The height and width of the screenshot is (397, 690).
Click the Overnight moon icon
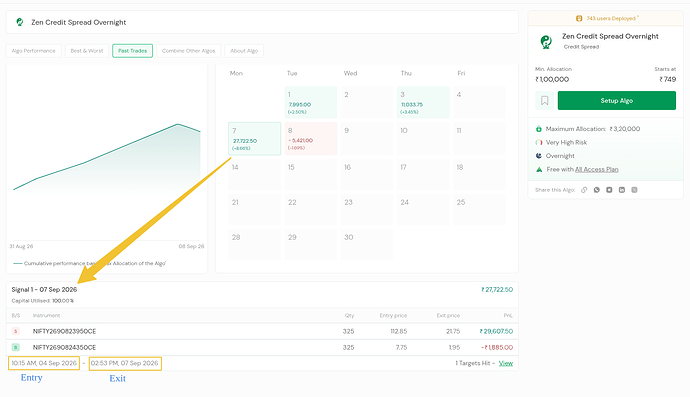click(539, 156)
